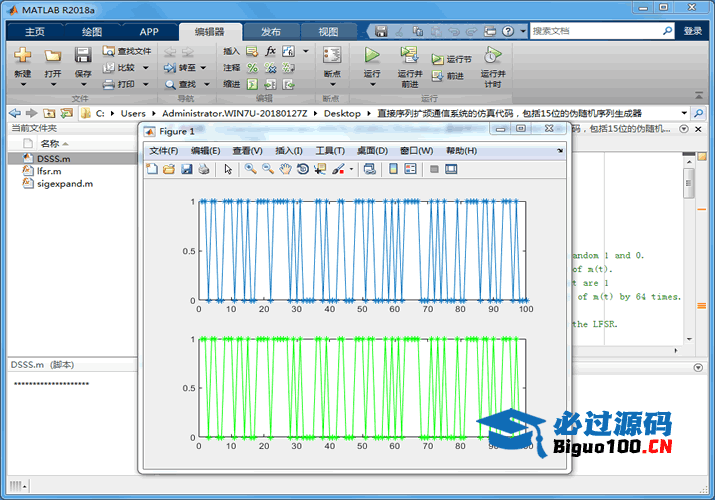Image resolution: width=715 pixels, height=500 pixels.
Task: Click the Print Figure icon
Action: (x=204, y=169)
